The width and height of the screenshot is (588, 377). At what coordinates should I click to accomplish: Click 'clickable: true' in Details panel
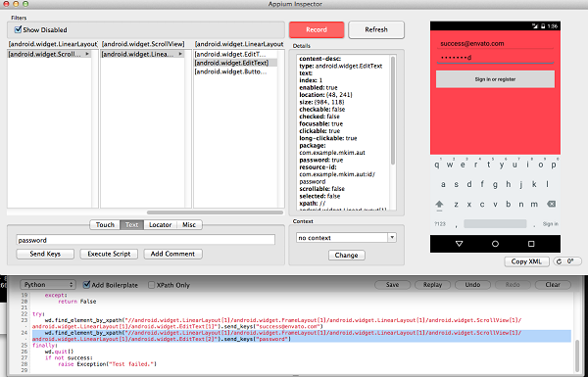click(319, 131)
